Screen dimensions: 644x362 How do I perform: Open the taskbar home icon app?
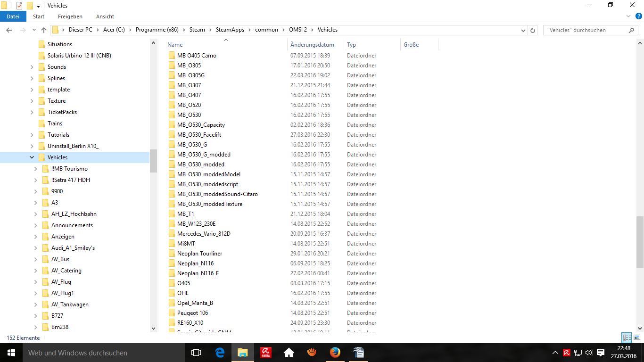289,353
